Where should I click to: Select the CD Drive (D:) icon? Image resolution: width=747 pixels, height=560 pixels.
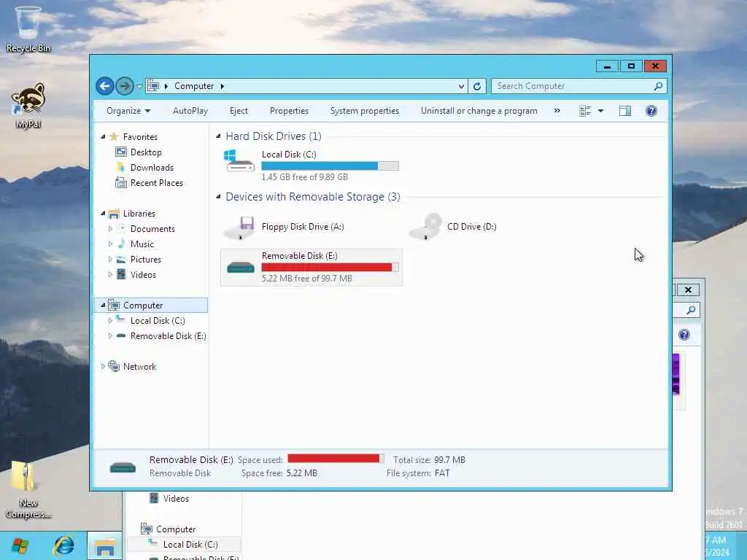pyautogui.click(x=425, y=227)
